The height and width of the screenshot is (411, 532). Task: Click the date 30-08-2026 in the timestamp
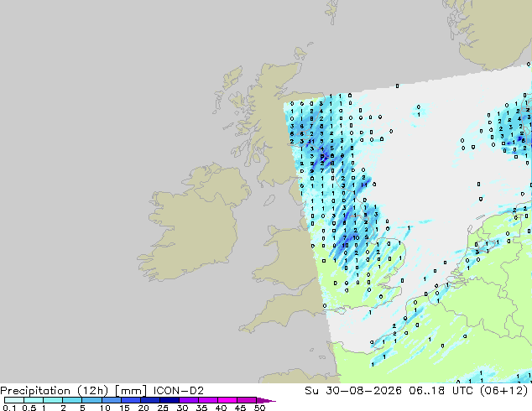tap(363, 391)
